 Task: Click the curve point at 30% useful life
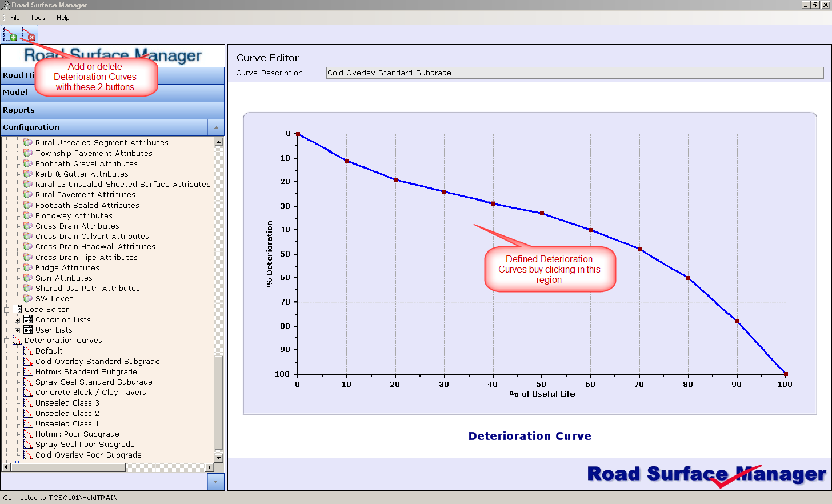(444, 192)
